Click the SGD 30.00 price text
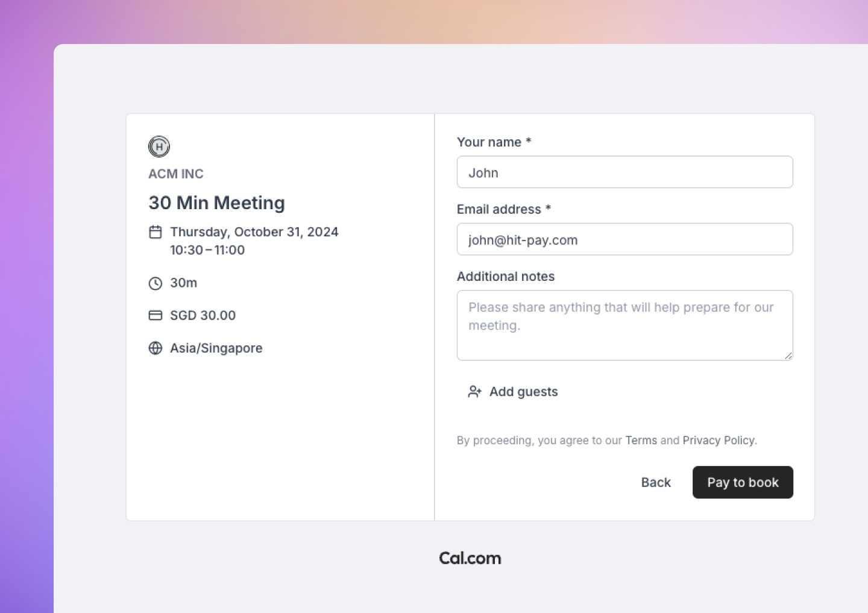This screenshot has width=868, height=613. [203, 315]
